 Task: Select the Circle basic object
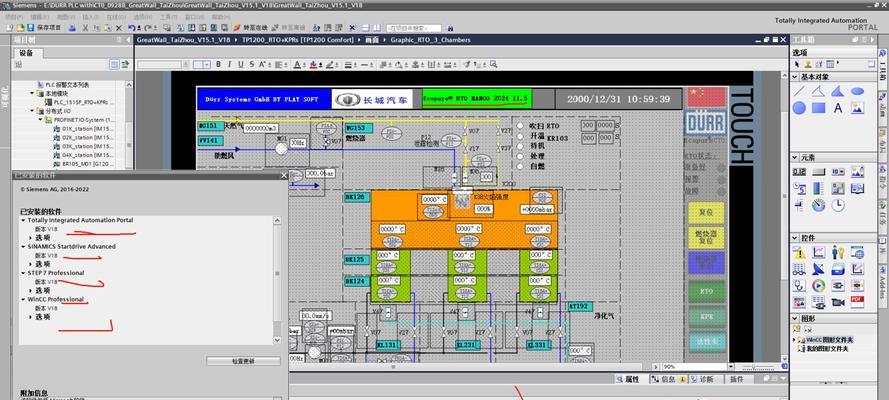click(799, 108)
